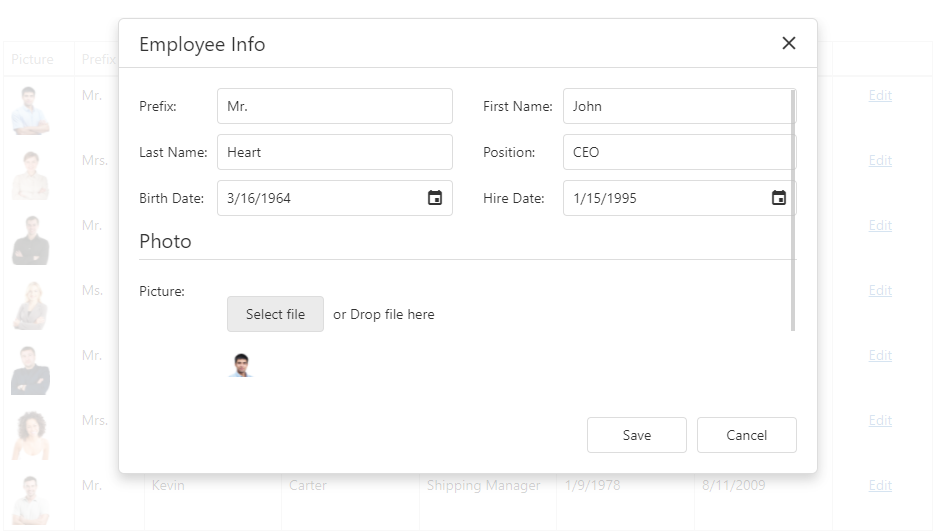The image size is (939, 531).
Task: Click the Position field containing CEO
Action: point(678,152)
